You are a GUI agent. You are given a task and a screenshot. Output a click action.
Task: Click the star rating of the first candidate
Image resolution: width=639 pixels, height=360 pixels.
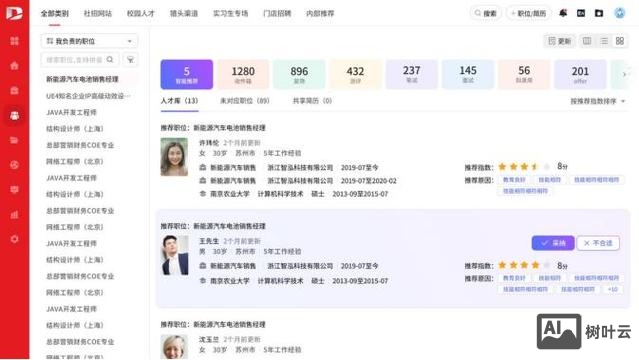(x=524, y=166)
